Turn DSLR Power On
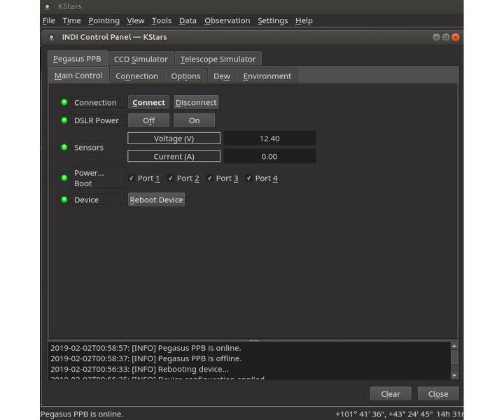504x420 pixels. pos(194,120)
